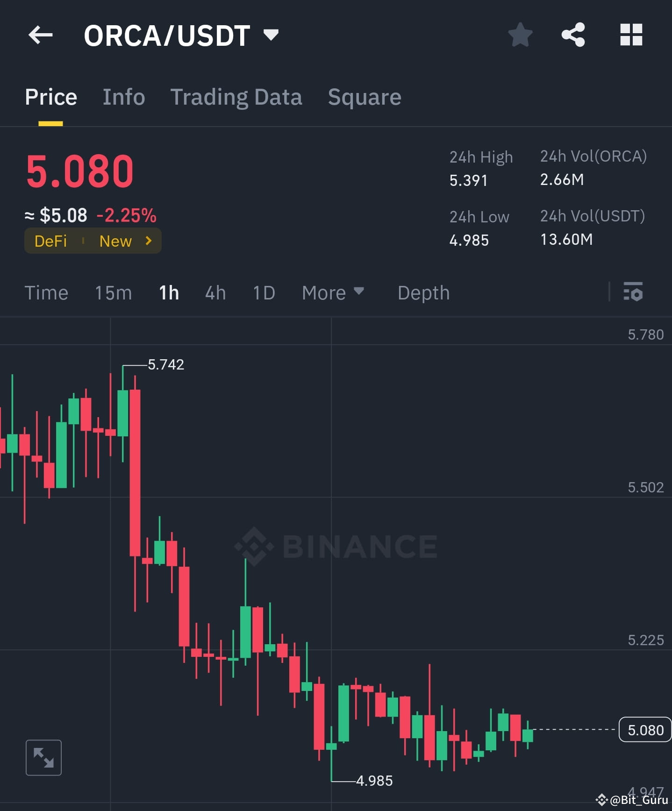Expand the More timeframe dropdown
The height and width of the screenshot is (811, 672).
tap(333, 293)
